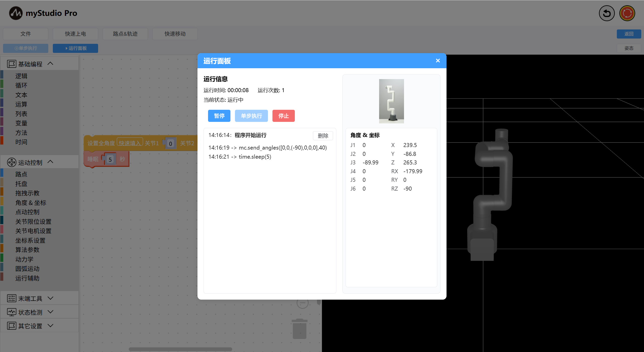Click the trash can icon in workspace
644x352 pixels.
coord(299,329)
